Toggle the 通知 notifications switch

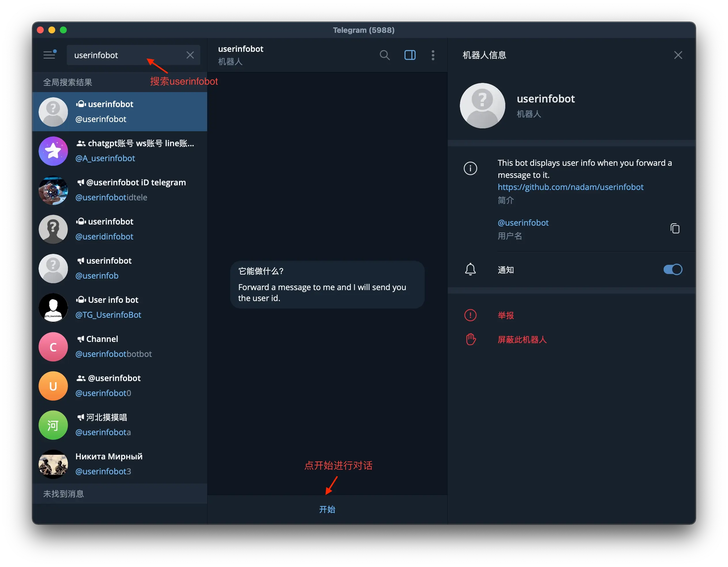(673, 269)
